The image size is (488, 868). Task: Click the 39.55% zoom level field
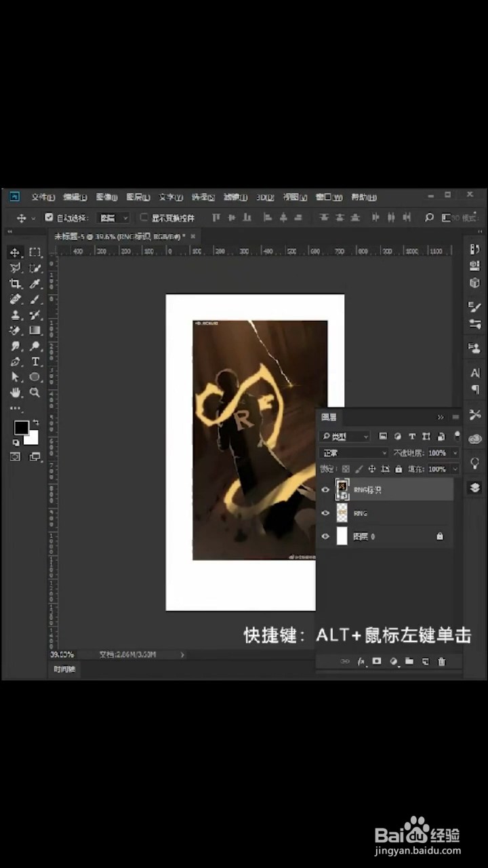tap(62, 654)
